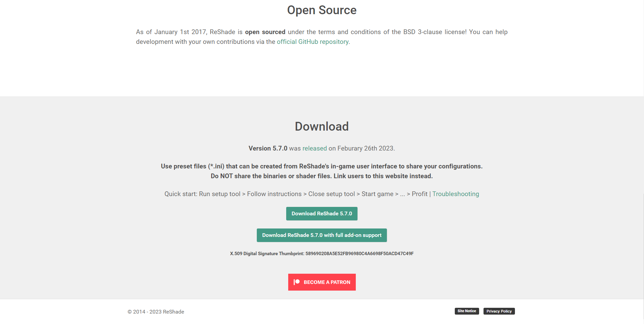
Task: Click the 'Feburary 26th 2023' release date text
Action: (366, 148)
